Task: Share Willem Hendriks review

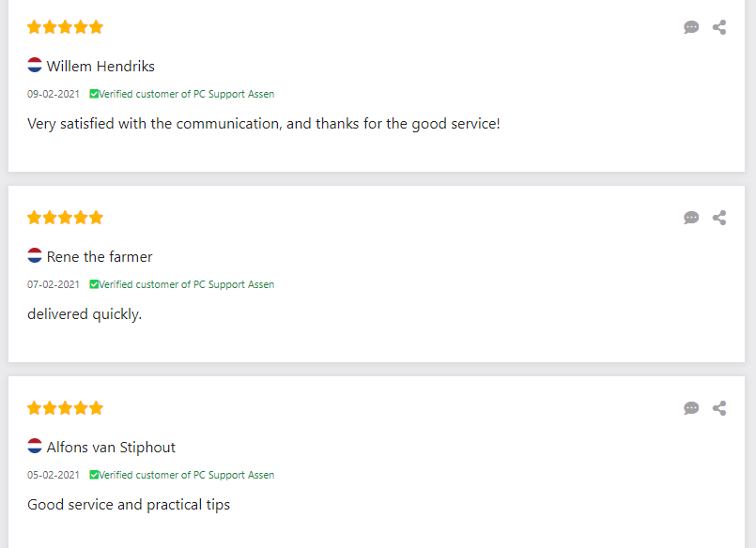Action: point(719,27)
